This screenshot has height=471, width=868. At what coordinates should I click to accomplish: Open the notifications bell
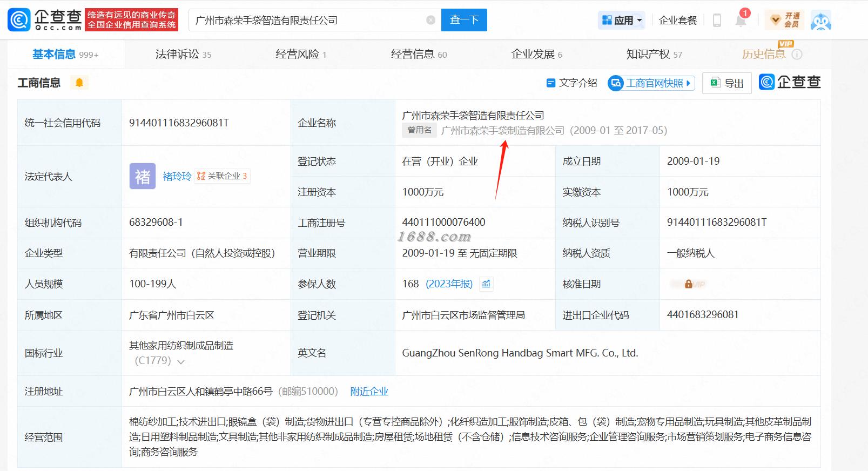pos(741,21)
